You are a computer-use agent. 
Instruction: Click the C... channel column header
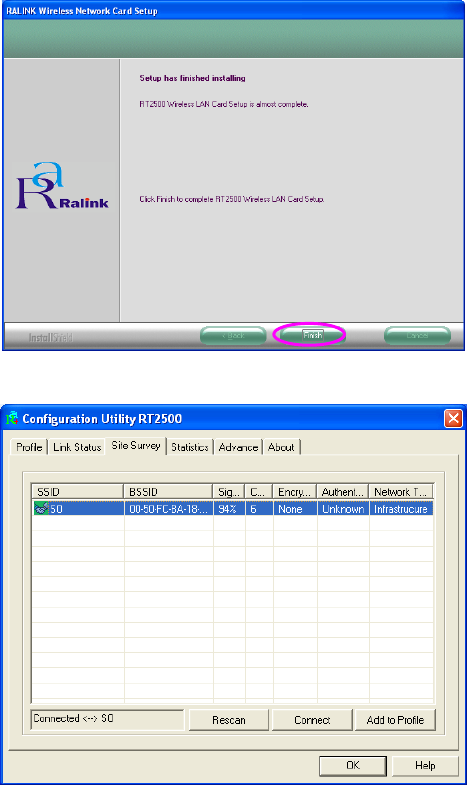259,492
